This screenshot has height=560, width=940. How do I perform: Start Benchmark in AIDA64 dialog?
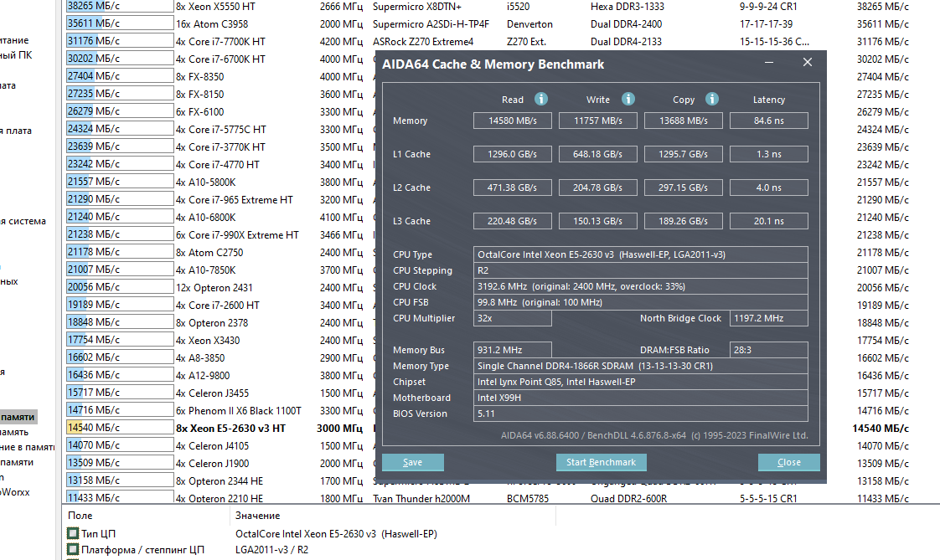pyautogui.click(x=601, y=462)
